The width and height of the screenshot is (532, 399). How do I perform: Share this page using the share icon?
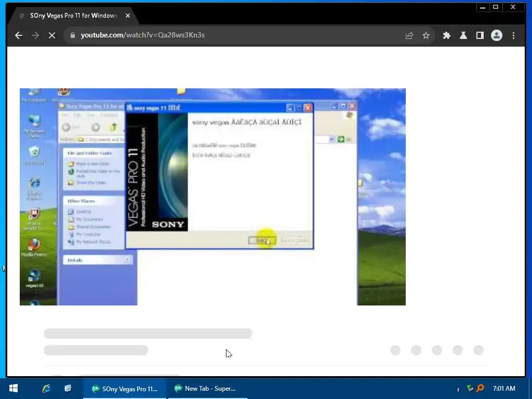409,35
